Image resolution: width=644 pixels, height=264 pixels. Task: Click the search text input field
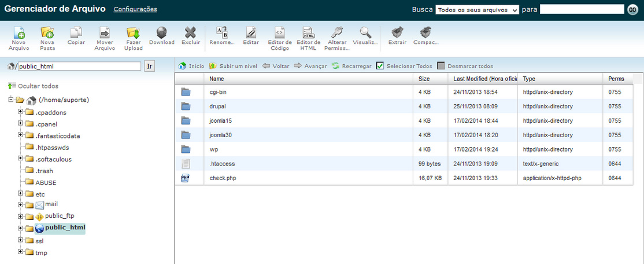point(581,9)
